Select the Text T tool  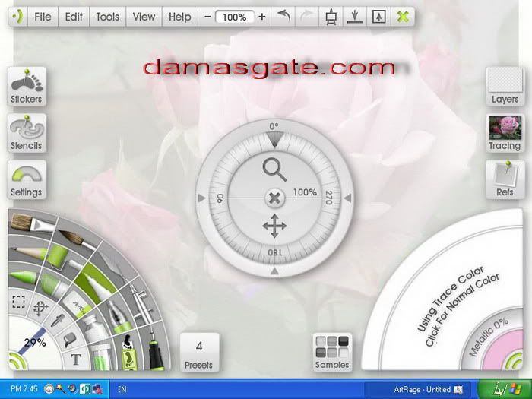[x=76, y=359]
